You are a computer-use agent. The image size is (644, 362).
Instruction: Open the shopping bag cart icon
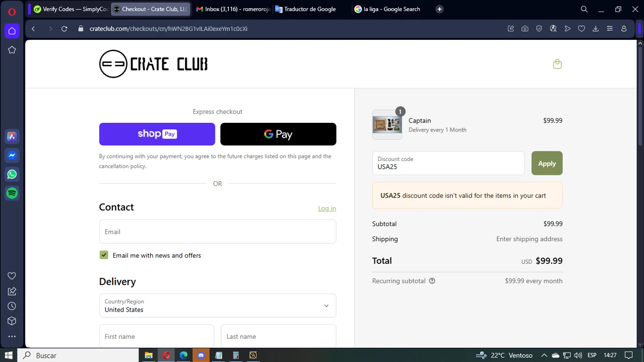tap(557, 64)
